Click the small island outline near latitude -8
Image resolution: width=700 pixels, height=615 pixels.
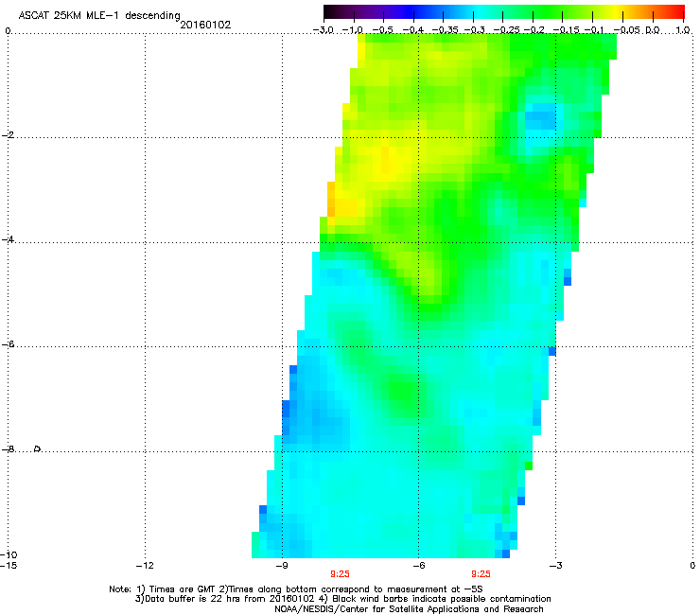(38, 448)
